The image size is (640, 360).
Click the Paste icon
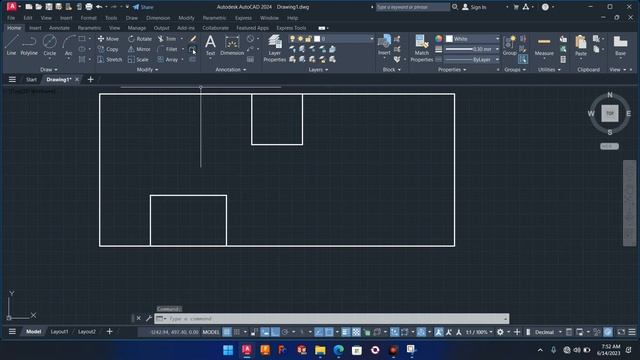point(580,45)
